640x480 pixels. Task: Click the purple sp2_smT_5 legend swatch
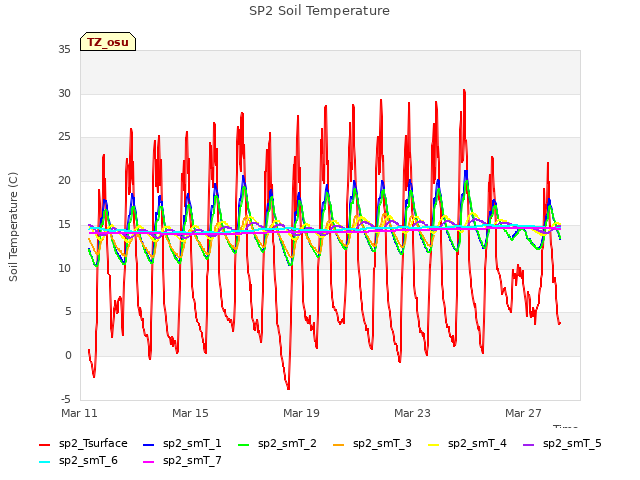click(529, 445)
